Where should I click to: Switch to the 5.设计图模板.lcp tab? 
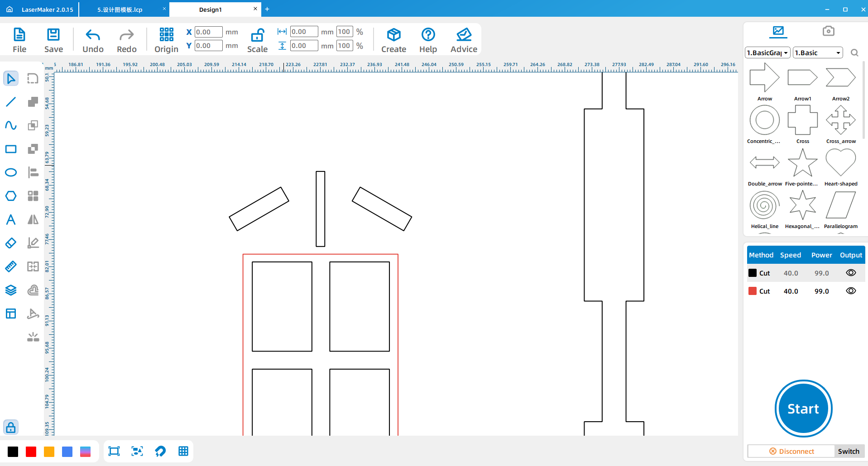[x=120, y=10]
